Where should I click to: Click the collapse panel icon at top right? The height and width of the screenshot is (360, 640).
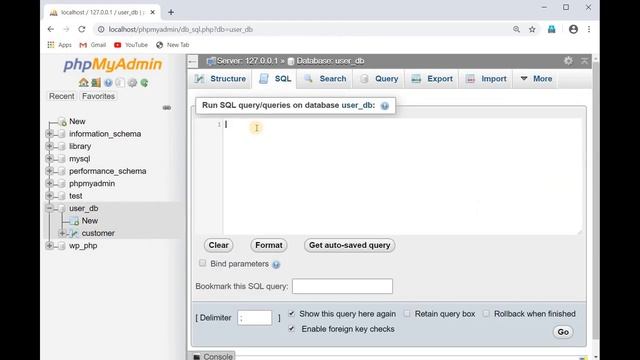(584, 61)
